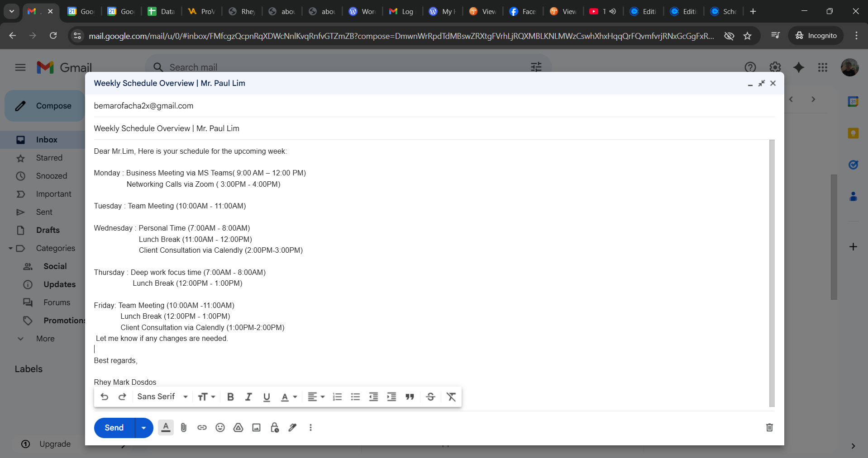The width and height of the screenshot is (868, 458).
Task: Remove formatting from selected text
Action: pos(451,397)
